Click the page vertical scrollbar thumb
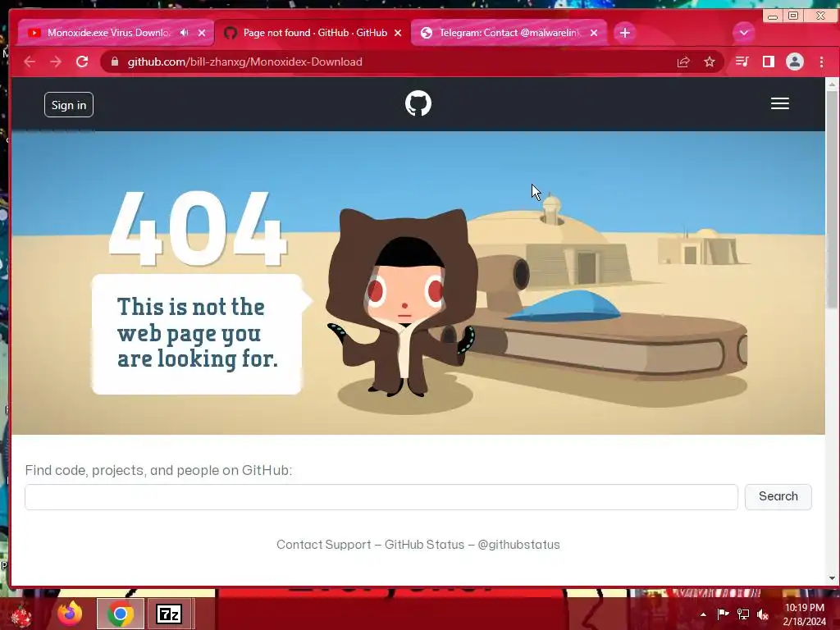Screen dimensions: 840x630 (x=832, y=199)
